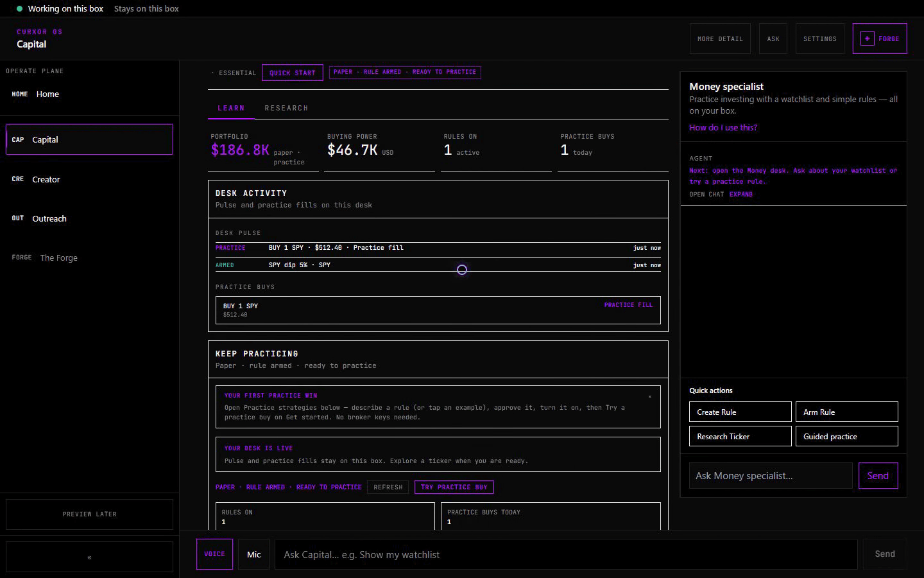Select the BUY 1 SPY $512.40 pulse row
This screenshot has width=924, height=578.
[438, 248]
